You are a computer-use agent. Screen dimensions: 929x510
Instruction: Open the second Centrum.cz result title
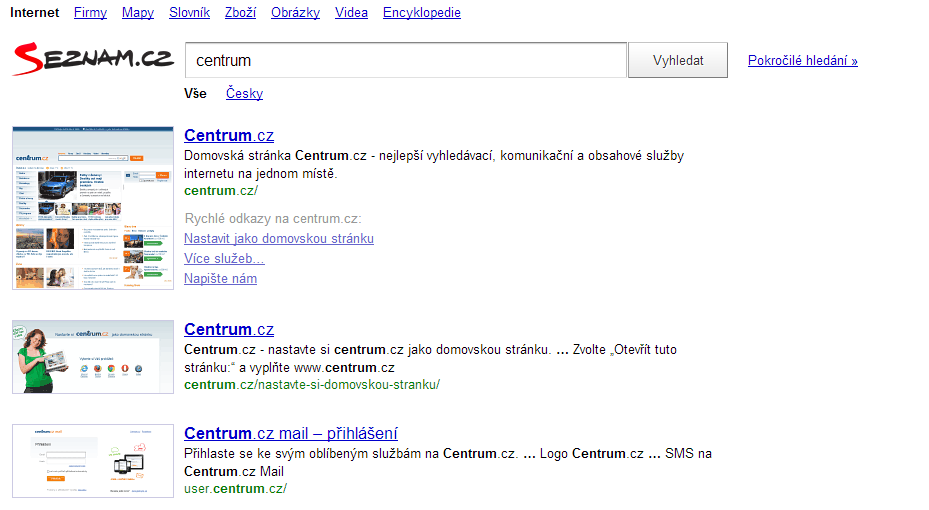(229, 329)
